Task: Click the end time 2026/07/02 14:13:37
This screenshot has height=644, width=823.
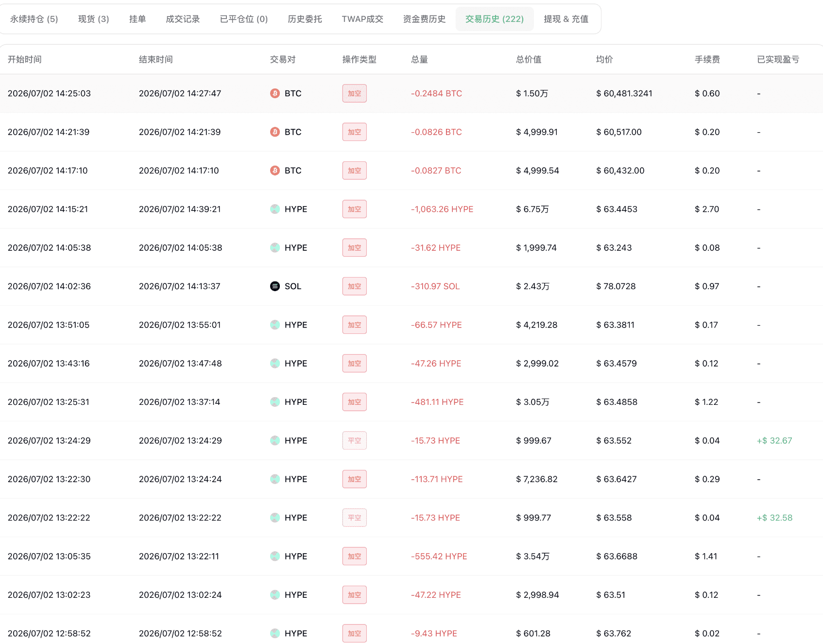Action: (x=180, y=286)
